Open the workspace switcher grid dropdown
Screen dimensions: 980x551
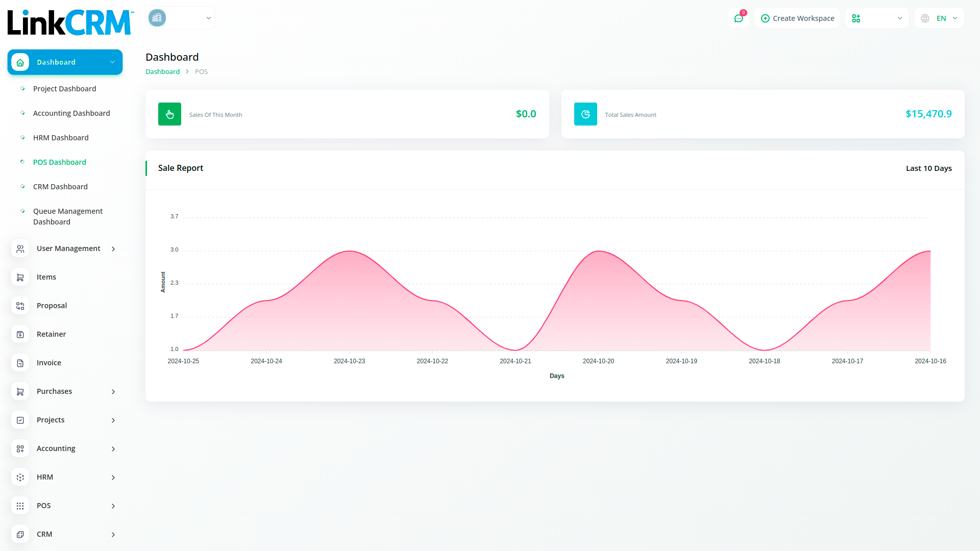click(x=877, y=18)
